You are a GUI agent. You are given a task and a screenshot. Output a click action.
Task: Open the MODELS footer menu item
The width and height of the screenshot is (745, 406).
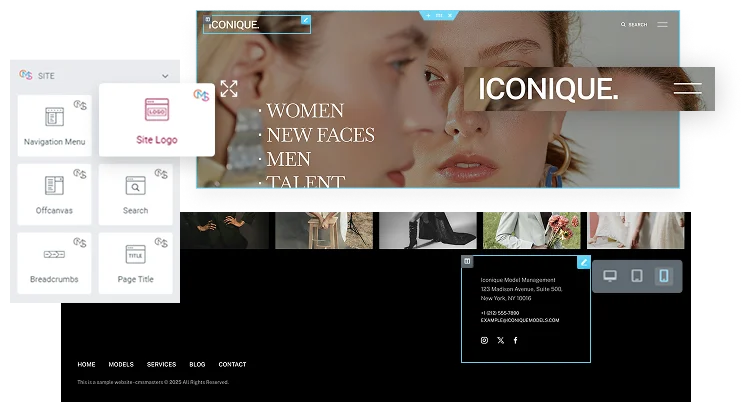pyautogui.click(x=121, y=365)
